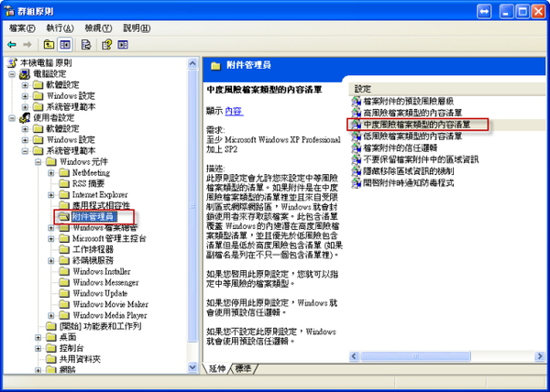Screen dimensions: 550x392
Task: Click icon of 低風險檔案類型的內容清單 setting
Action: click(356, 136)
